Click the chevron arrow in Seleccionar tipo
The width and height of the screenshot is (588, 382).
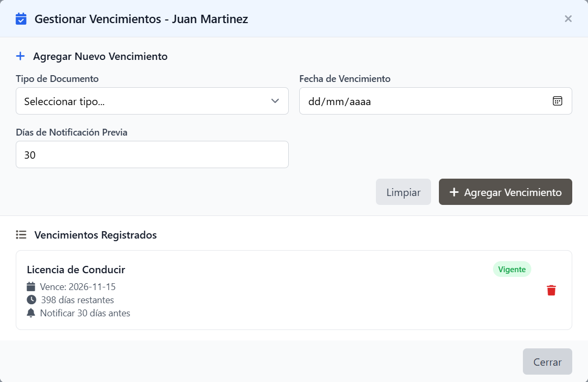click(x=275, y=101)
